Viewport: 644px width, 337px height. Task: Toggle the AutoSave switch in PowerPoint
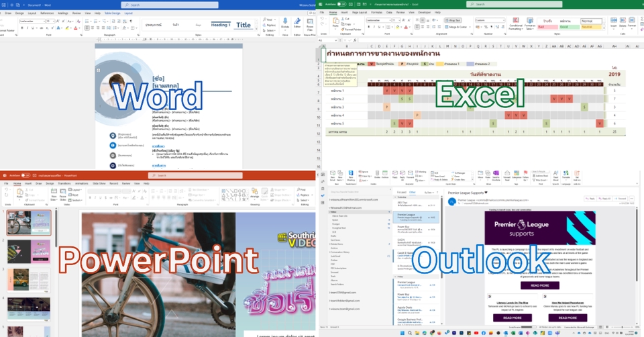point(24,174)
